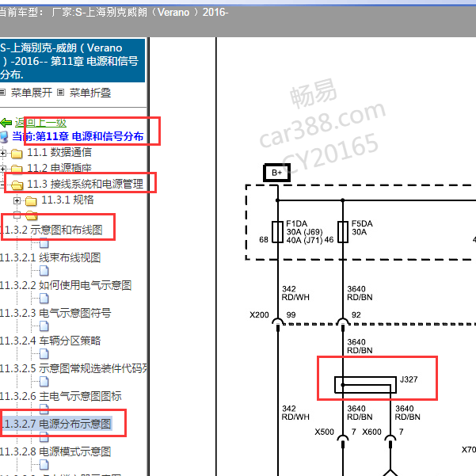The image size is (476, 476).
Task: Open 11.3.2.8 电源模式示意图 page
Action: (x=55, y=451)
